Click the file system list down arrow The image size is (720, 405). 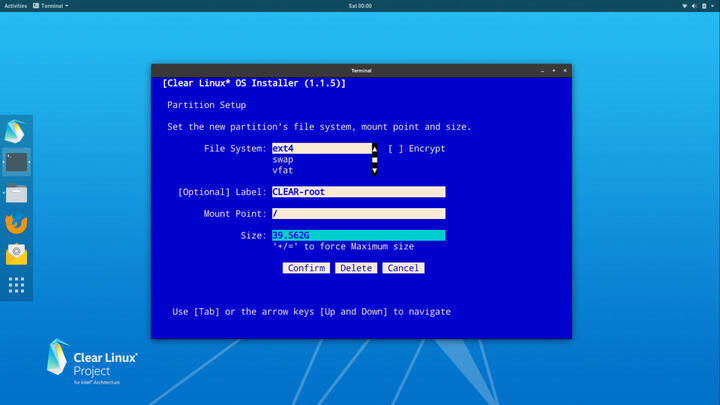[x=375, y=170]
